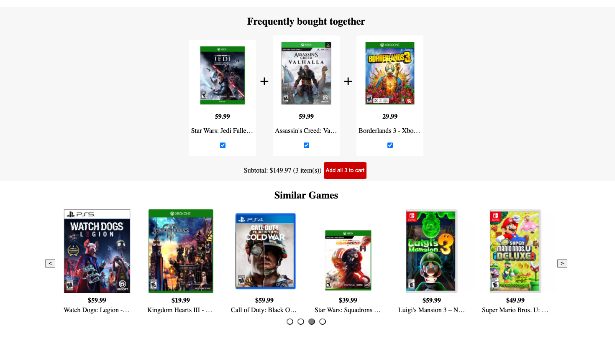Viewport: 615px width, 364px height.
Task: Uncheck the Assassin's Creed Valhalla checkbox
Action: pyautogui.click(x=306, y=145)
